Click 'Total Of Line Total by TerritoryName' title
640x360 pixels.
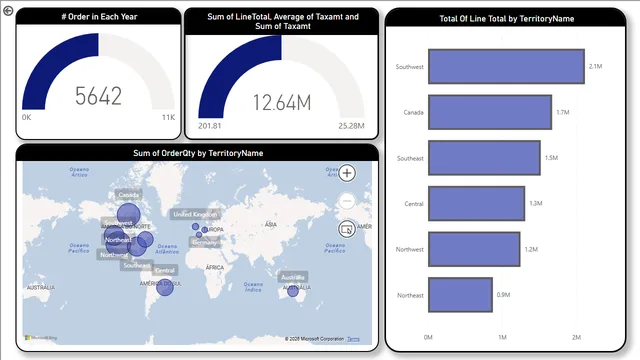(x=507, y=19)
